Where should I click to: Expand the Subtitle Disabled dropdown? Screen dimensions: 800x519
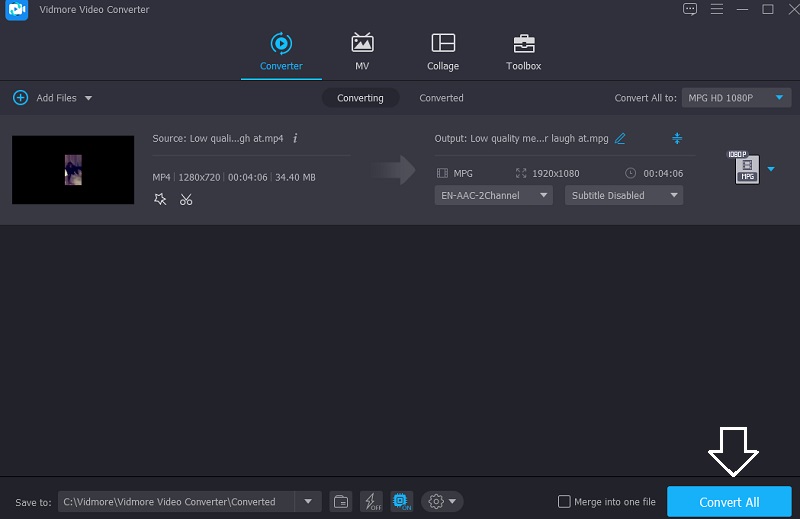click(x=624, y=195)
